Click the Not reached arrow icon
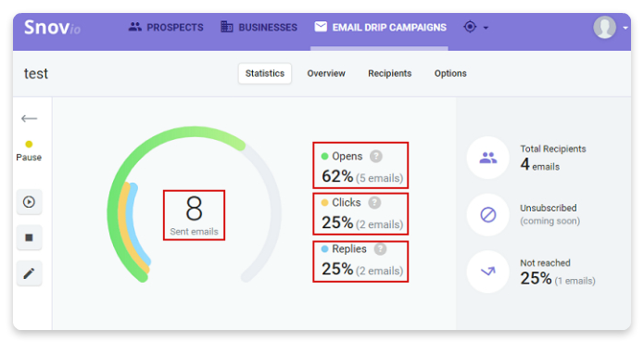This screenshot has height=343, width=644. pos(488,272)
